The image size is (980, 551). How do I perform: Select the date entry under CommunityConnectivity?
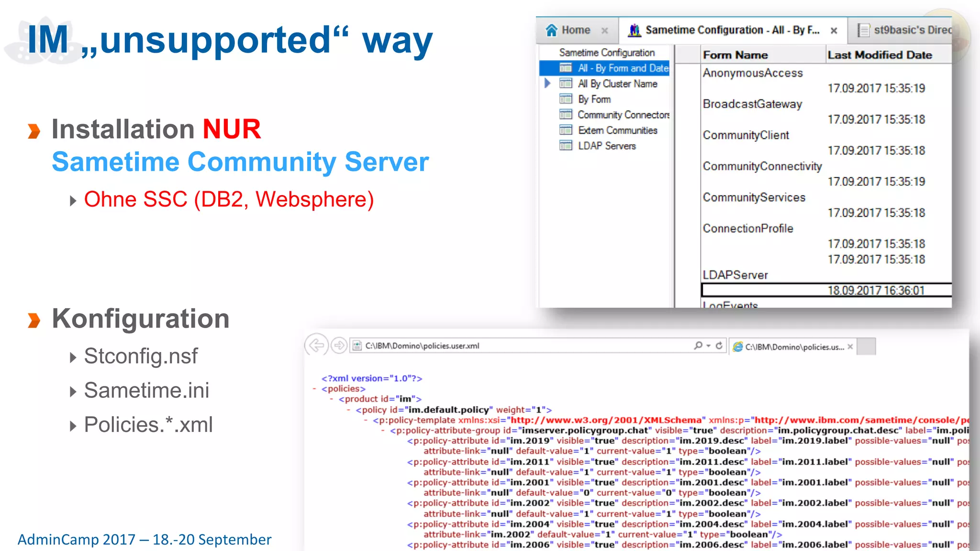[x=876, y=182]
